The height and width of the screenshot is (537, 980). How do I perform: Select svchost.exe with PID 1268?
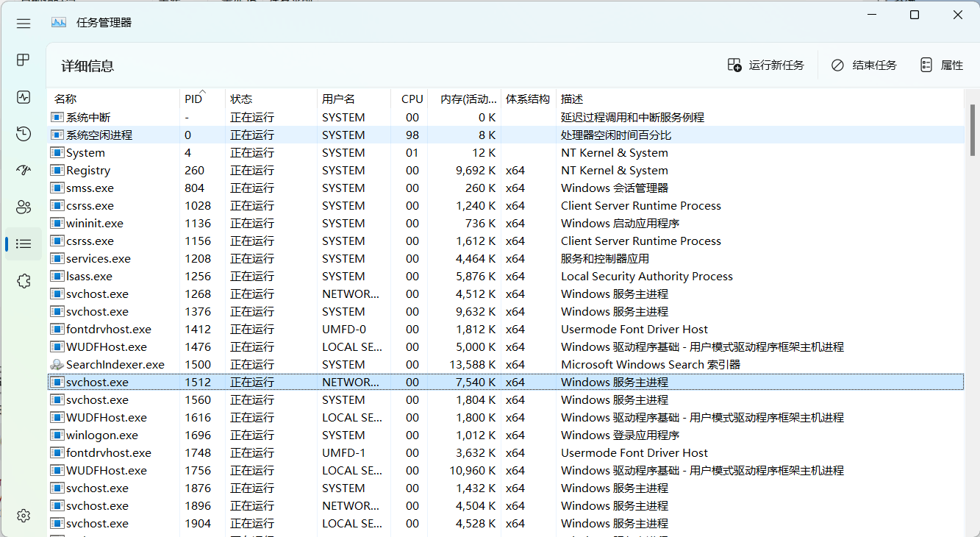[506, 294]
